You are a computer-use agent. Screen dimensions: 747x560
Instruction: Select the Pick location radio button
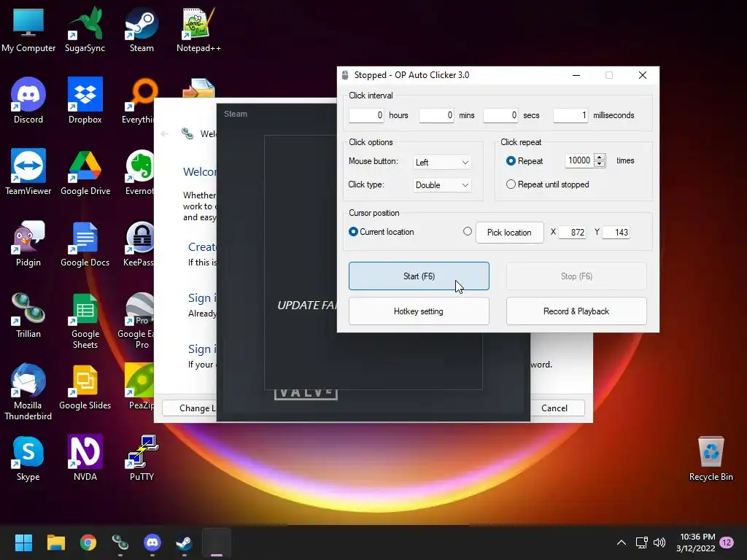468,231
